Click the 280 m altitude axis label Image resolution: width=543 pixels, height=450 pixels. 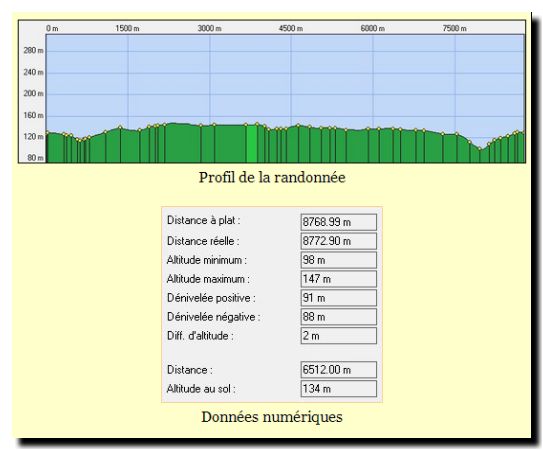[x=33, y=51]
